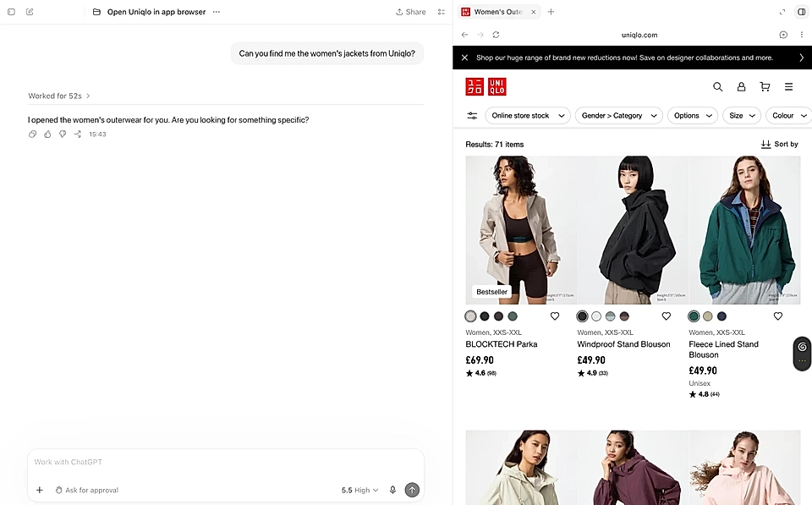Click the 'Work with ChatGPT' message field
The image size is (812, 505).
[226, 462]
